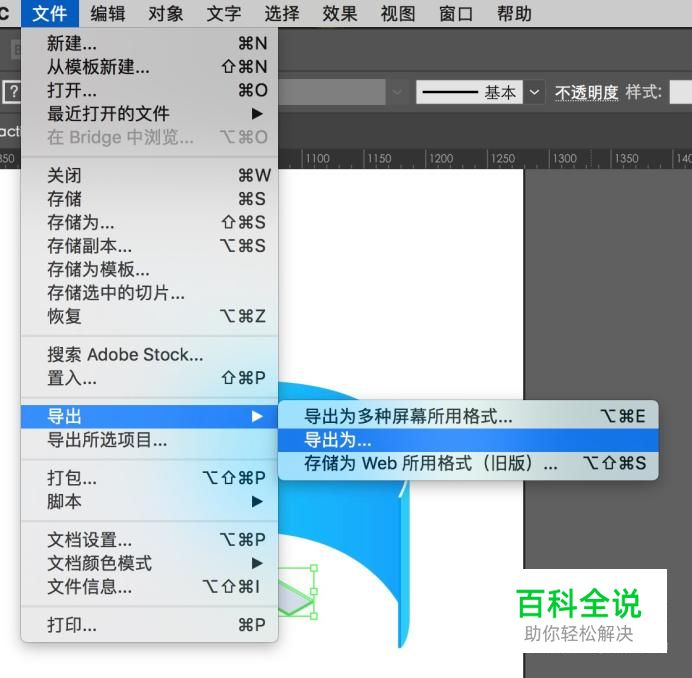Click the question mark icon in control bar
This screenshot has height=678, width=692.
[x=13, y=92]
